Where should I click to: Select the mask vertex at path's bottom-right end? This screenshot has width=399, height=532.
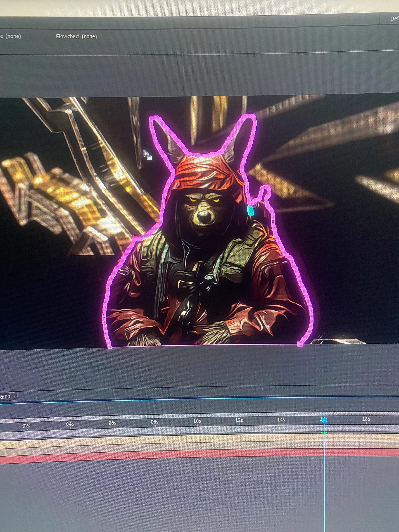tap(300, 344)
